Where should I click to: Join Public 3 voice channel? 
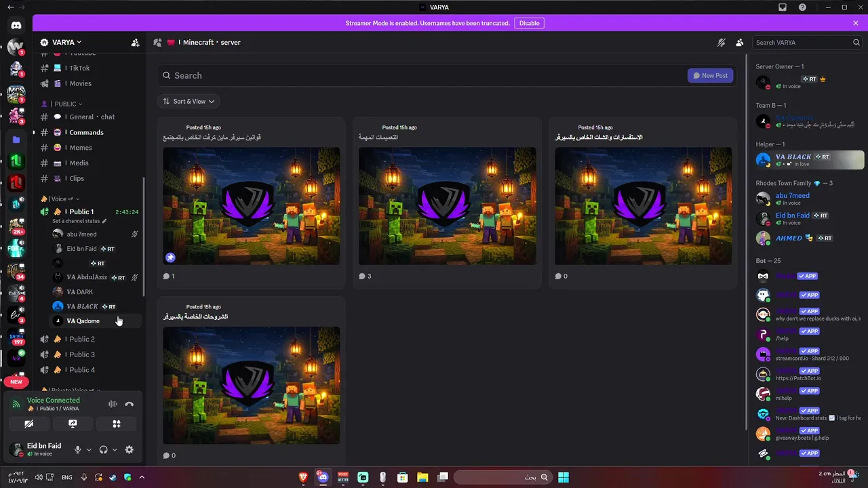pyautogui.click(x=91, y=354)
